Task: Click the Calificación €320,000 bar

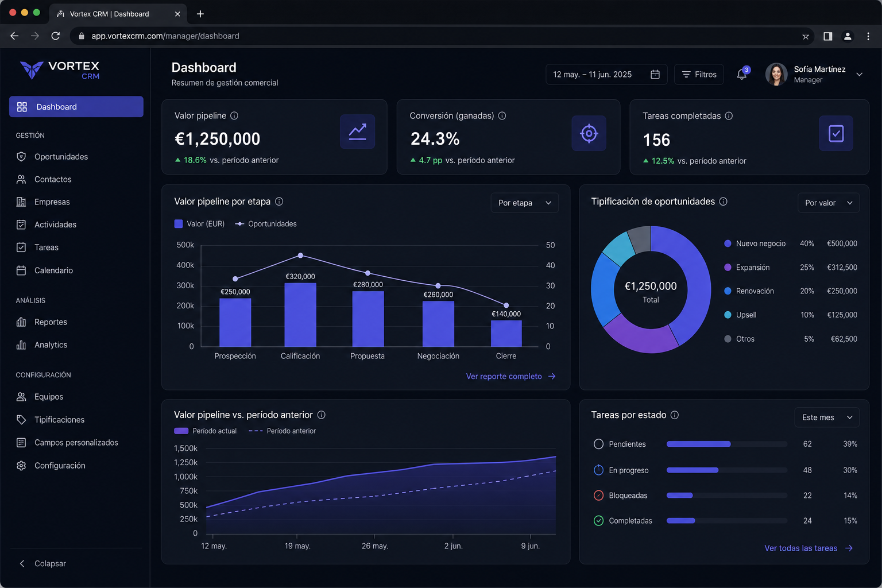Action: click(300, 315)
